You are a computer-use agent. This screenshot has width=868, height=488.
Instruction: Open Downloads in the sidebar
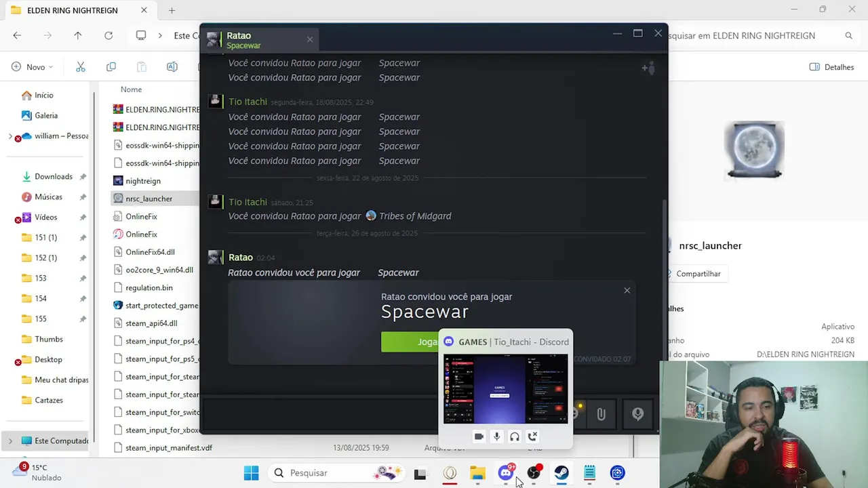53,176
